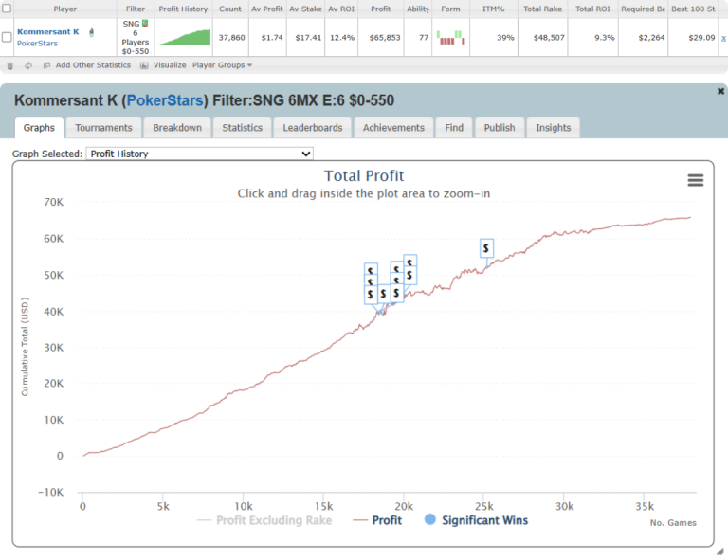Click the refresh arrows icon in the bottom toolbar
The width and height of the screenshot is (728, 560).
(x=28, y=65)
